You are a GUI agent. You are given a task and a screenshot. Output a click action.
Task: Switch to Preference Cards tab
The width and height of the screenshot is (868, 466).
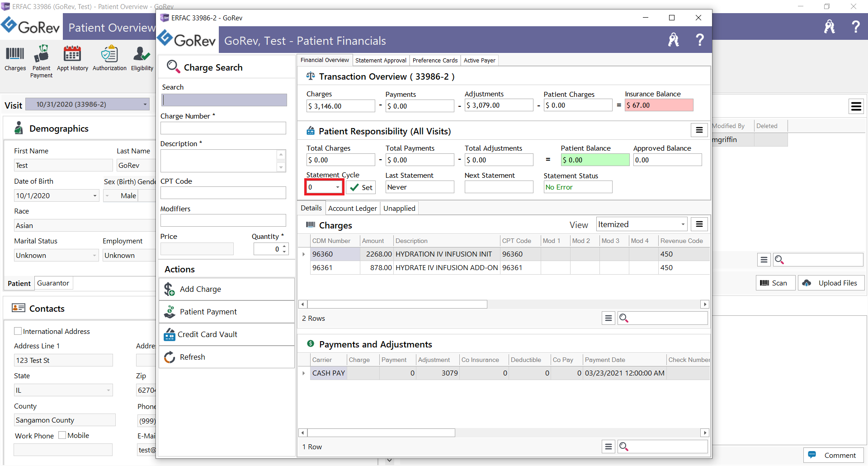435,60
